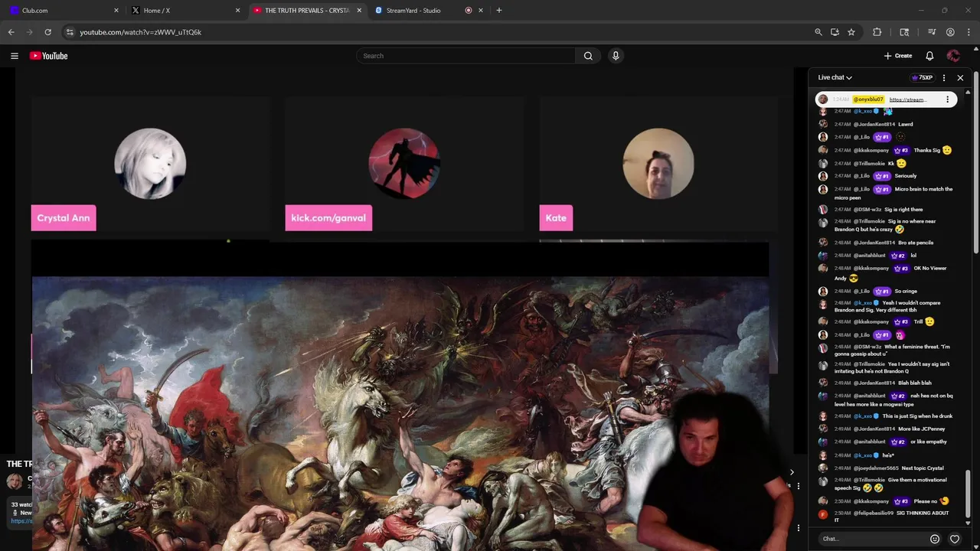Click the kick.com/ganval silhouette avatar
Viewport: 980px width, 551px height.
[404, 164]
